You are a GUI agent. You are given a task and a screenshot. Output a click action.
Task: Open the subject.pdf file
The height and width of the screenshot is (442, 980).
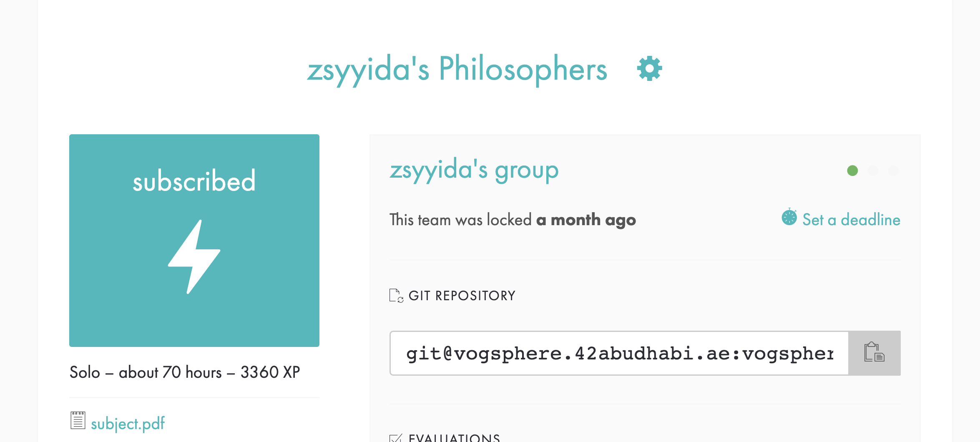pyautogui.click(x=128, y=423)
